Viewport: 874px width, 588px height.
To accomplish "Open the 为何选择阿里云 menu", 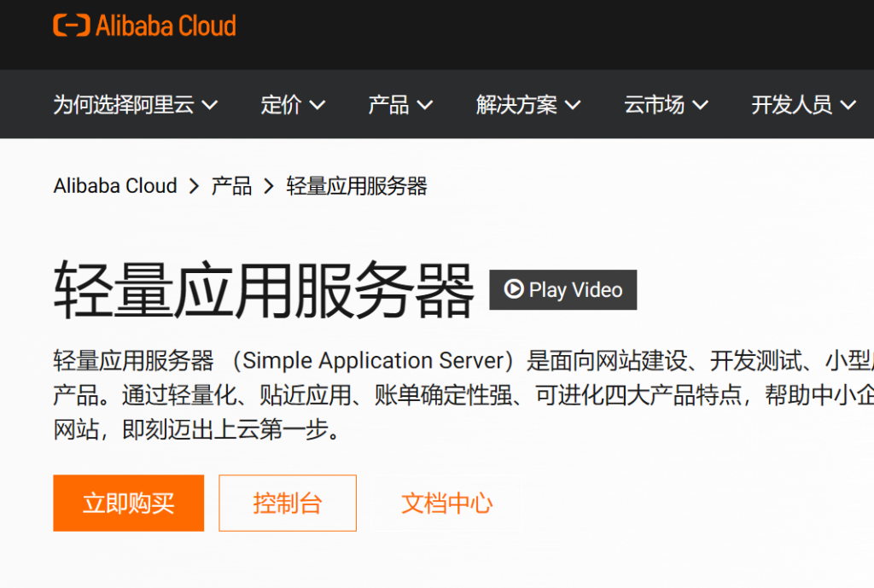I will (136, 105).
